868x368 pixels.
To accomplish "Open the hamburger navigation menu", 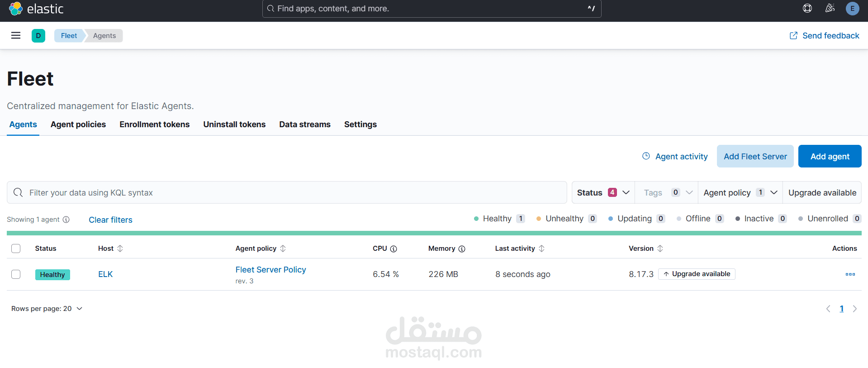I will click(16, 35).
